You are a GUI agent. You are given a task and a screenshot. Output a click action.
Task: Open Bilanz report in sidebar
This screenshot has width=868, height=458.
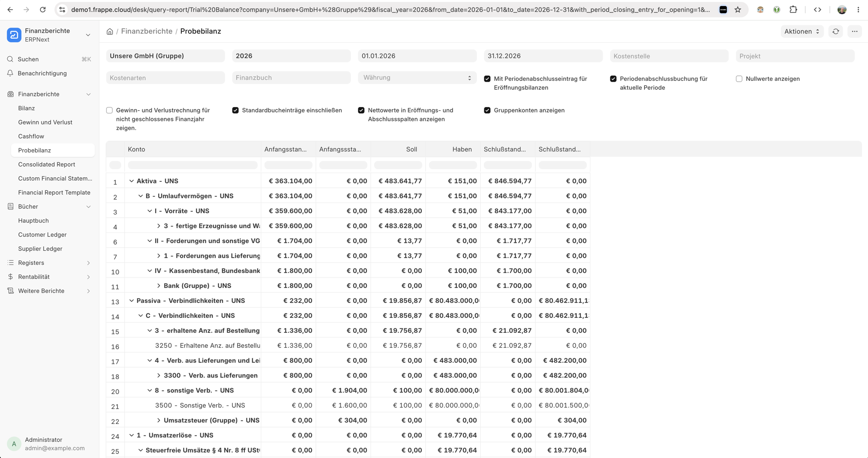tap(53, 108)
